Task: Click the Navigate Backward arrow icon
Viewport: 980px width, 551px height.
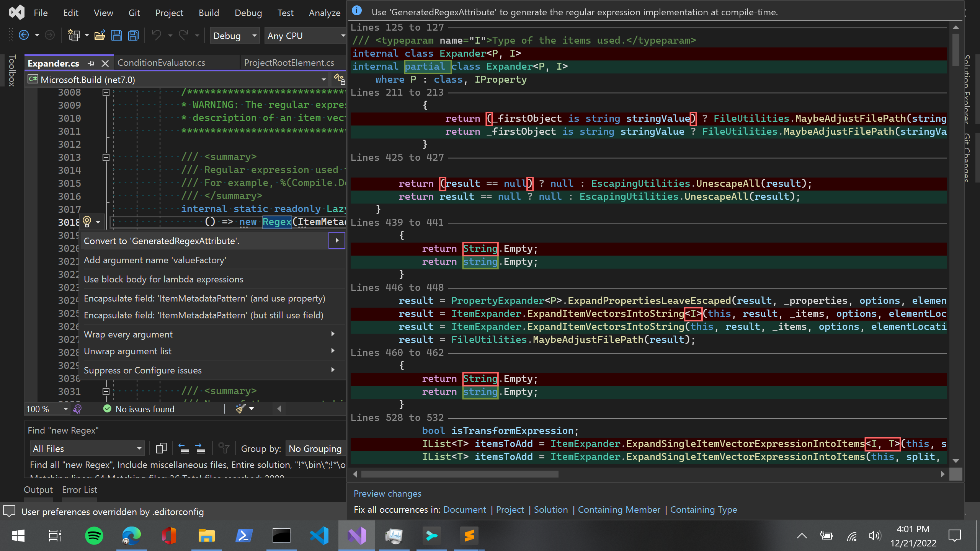Action: (x=23, y=35)
